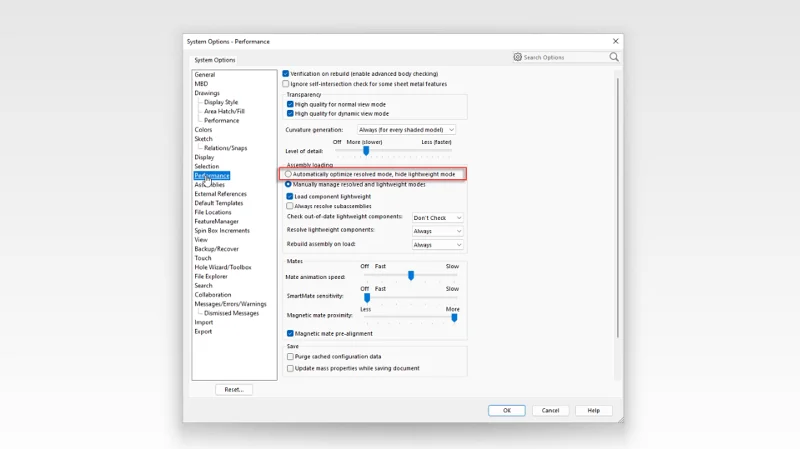
Task: Open the Curvature generation dropdown
Action: point(406,130)
